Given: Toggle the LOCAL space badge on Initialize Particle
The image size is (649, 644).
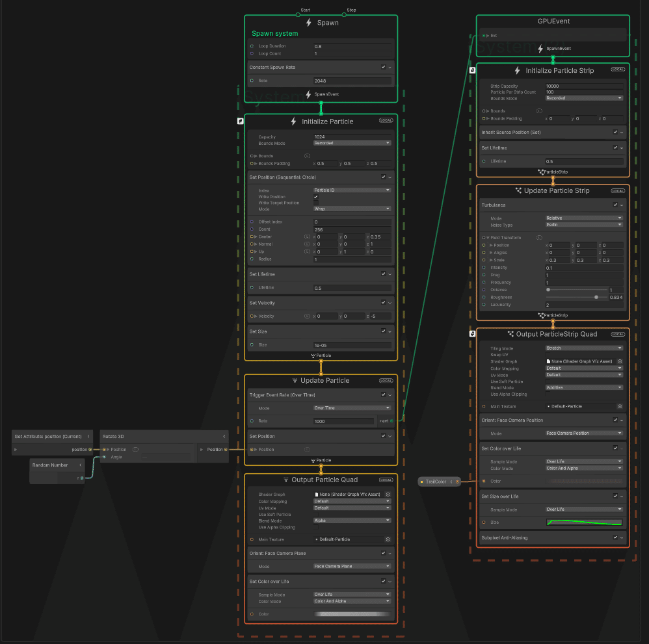Looking at the screenshot, I should coord(386,120).
